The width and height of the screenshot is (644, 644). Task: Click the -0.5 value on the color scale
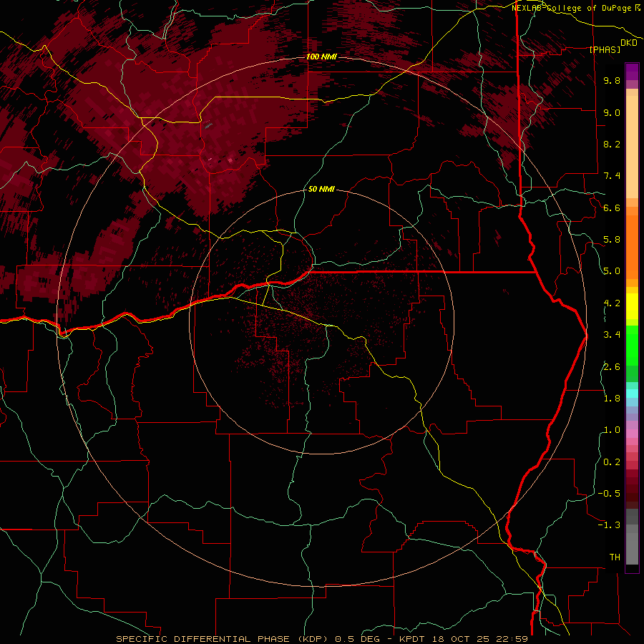pyautogui.click(x=609, y=494)
